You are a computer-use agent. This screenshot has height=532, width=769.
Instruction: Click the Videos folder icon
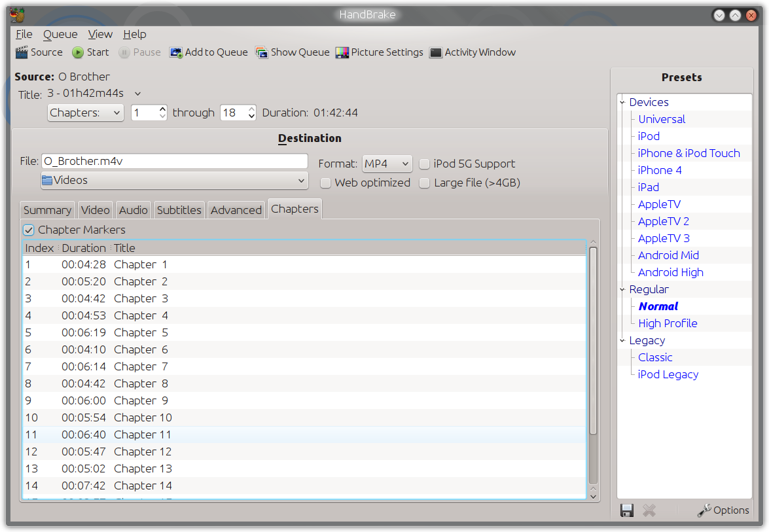[x=47, y=181]
